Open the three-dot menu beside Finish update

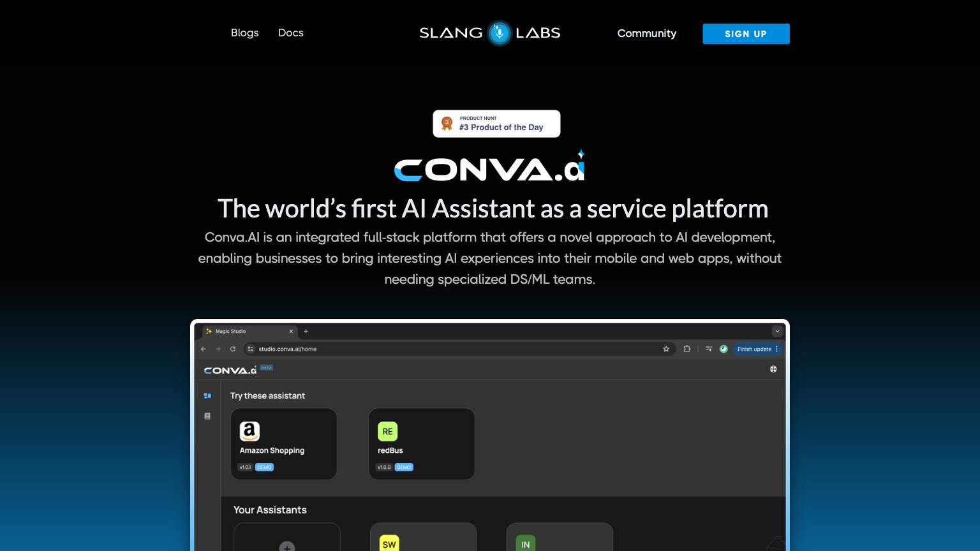[x=776, y=349]
